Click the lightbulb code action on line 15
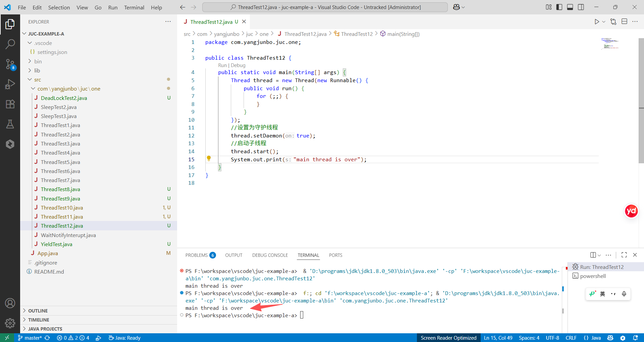644x342 pixels. (209, 158)
